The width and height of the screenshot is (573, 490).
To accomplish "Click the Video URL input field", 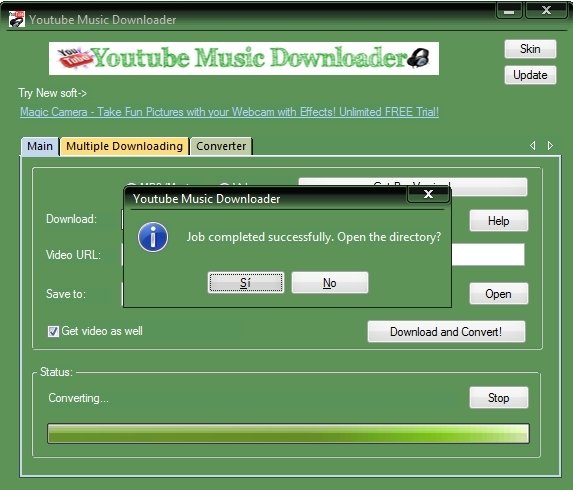I will (x=488, y=255).
